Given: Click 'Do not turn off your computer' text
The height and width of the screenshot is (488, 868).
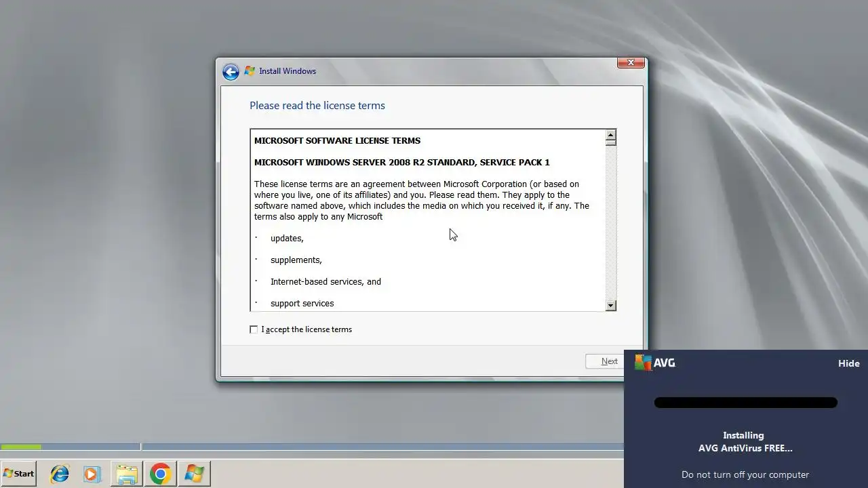Looking at the screenshot, I should click(745, 474).
